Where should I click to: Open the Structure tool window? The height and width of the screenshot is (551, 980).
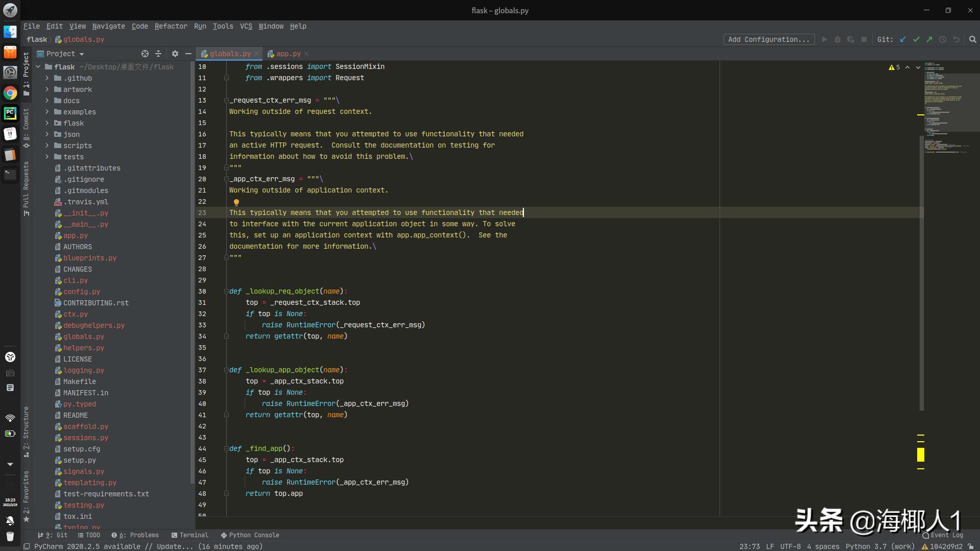pyautogui.click(x=27, y=429)
